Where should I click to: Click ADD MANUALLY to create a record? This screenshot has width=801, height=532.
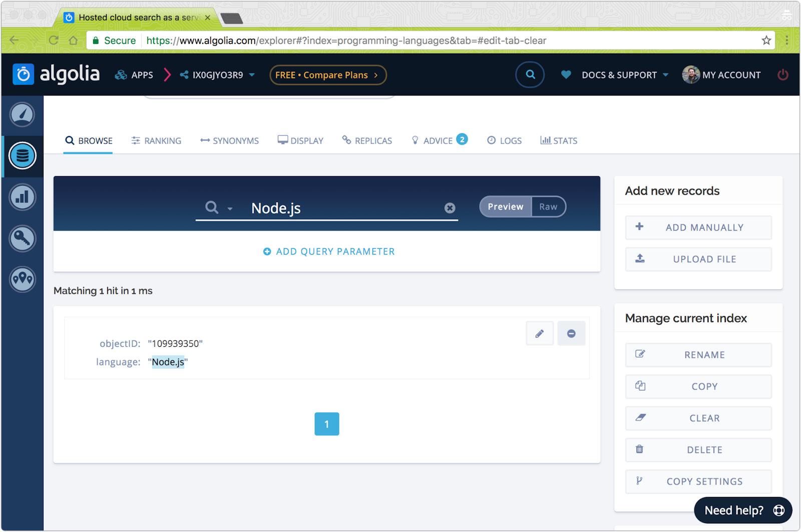pyautogui.click(x=698, y=227)
